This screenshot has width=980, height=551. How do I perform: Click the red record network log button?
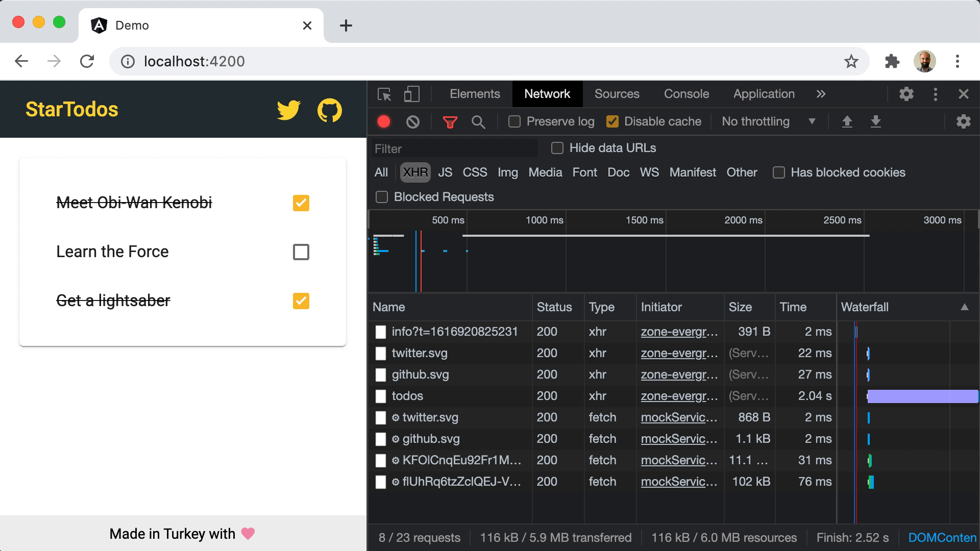[384, 121]
